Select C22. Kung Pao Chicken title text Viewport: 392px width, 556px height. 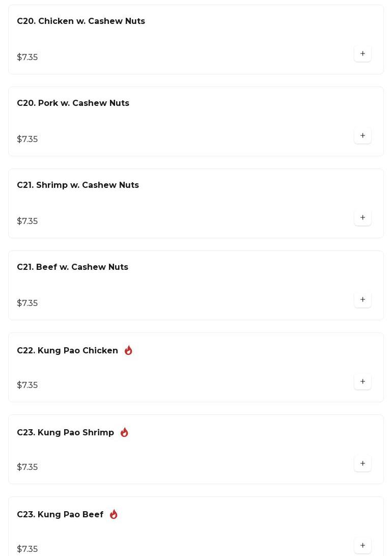[x=67, y=350]
